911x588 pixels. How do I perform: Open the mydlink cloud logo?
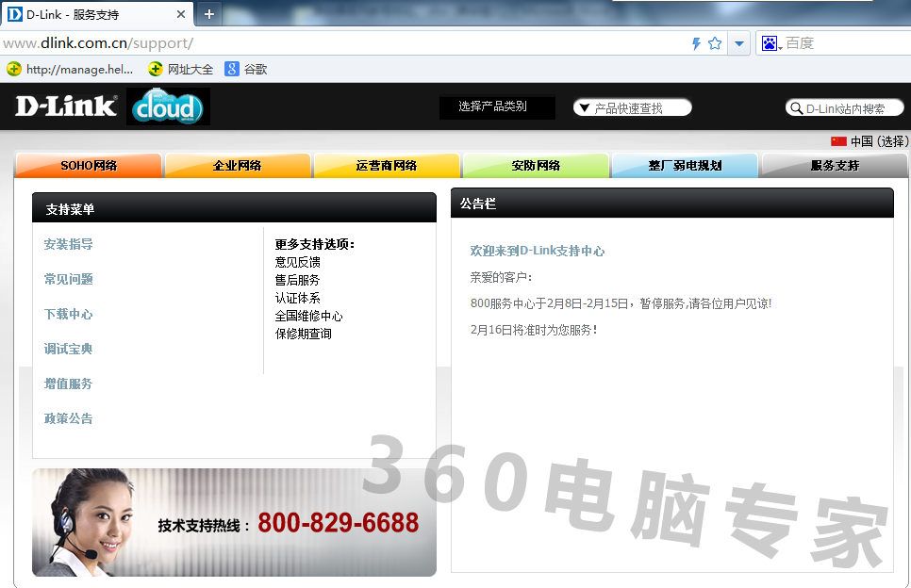168,106
